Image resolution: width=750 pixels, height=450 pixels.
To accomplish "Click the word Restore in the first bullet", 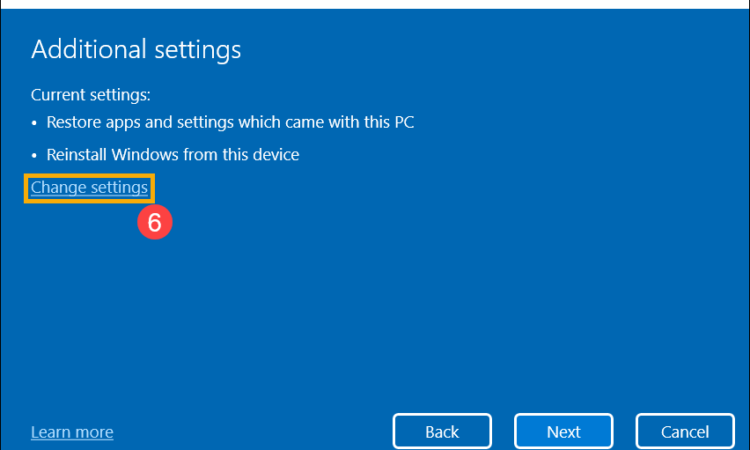I will point(74,122).
